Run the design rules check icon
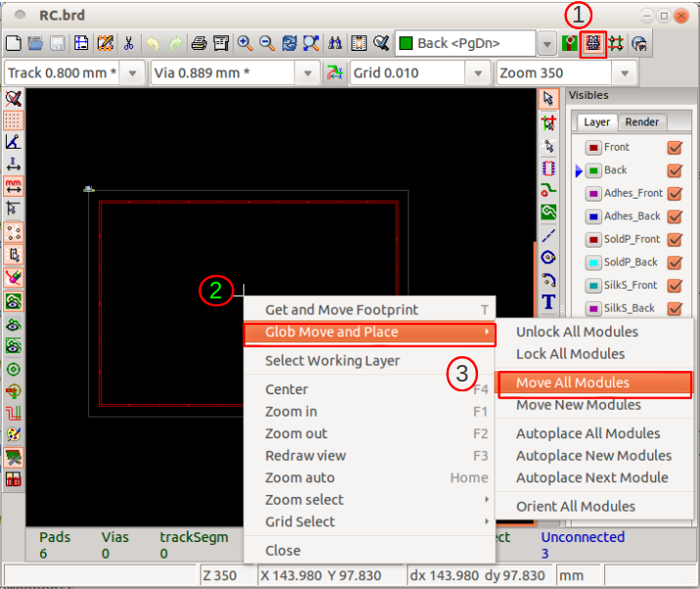 [381, 43]
